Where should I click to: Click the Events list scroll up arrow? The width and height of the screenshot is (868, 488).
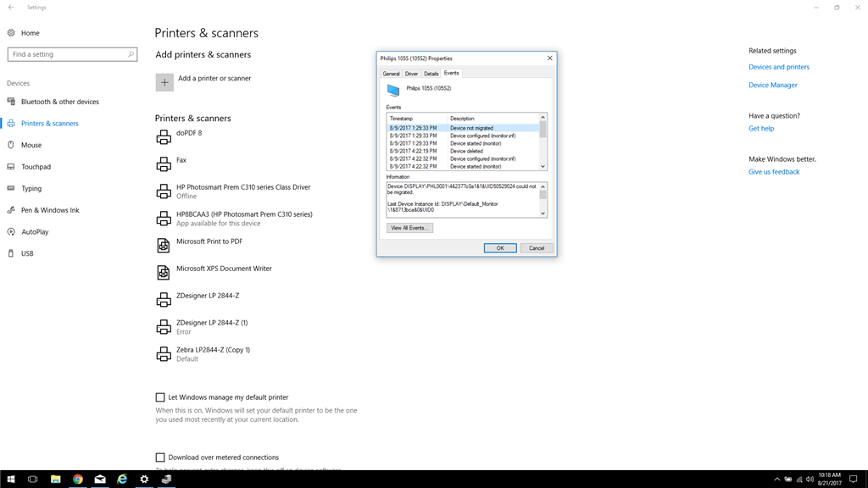coord(542,117)
